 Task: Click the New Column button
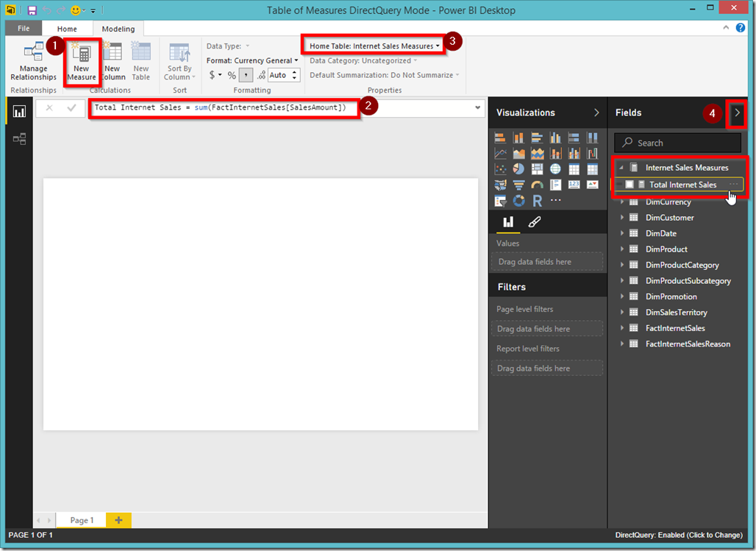(113, 61)
